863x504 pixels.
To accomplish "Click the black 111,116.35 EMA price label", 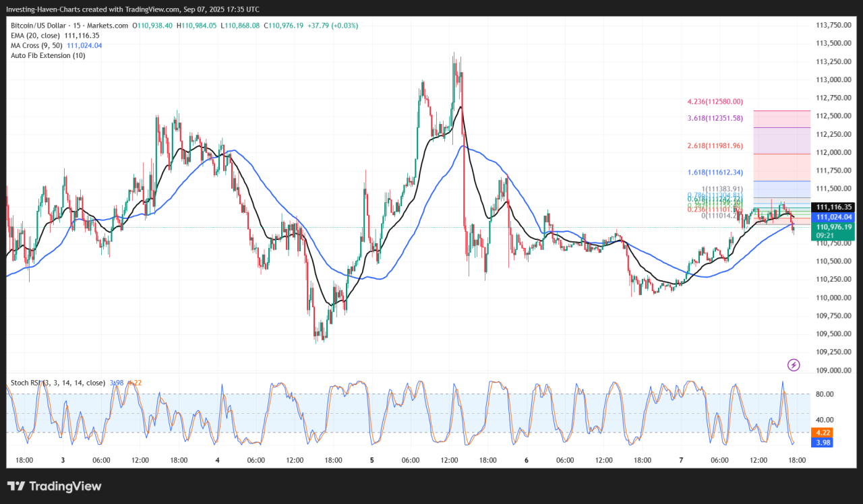I will (835, 207).
